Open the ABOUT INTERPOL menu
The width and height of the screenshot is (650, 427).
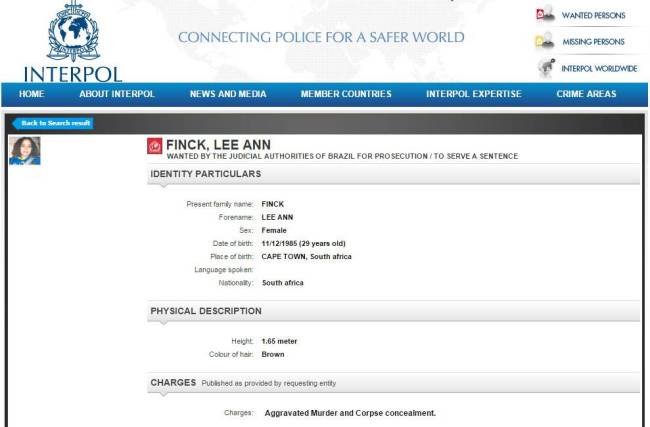coord(117,94)
